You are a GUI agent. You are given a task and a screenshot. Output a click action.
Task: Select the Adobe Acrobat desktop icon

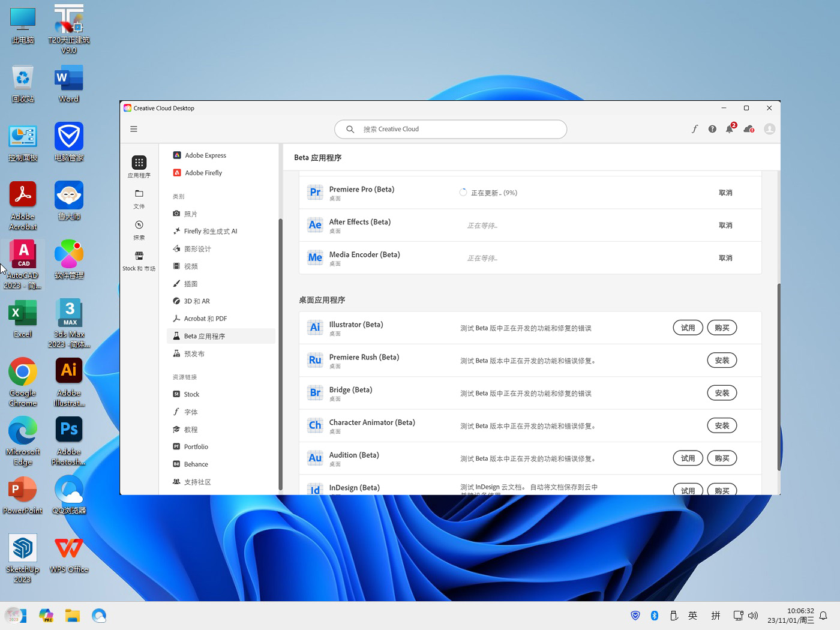23,205
